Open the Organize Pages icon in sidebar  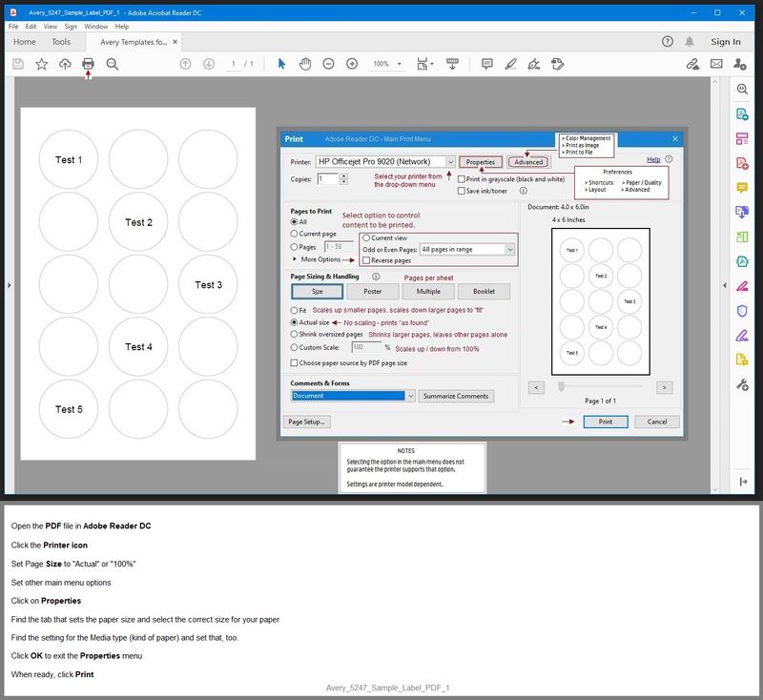pyautogui.click(x=742, y=138)
